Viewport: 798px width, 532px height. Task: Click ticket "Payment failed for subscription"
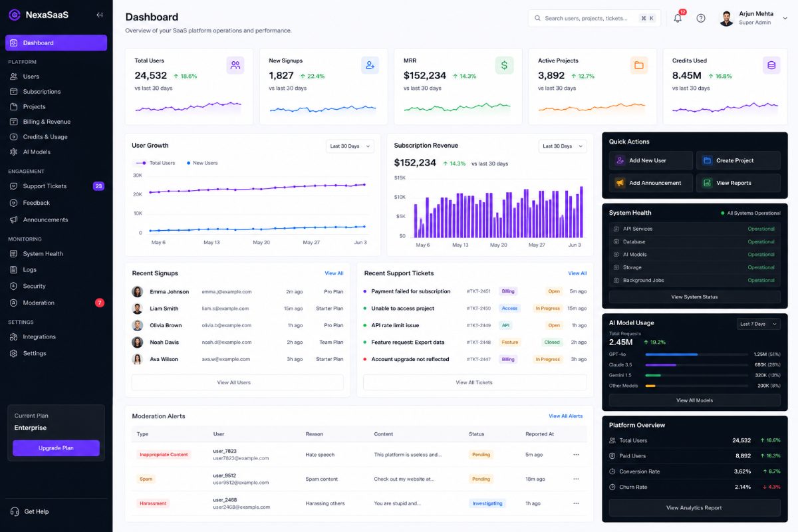[x=411, y=291]
